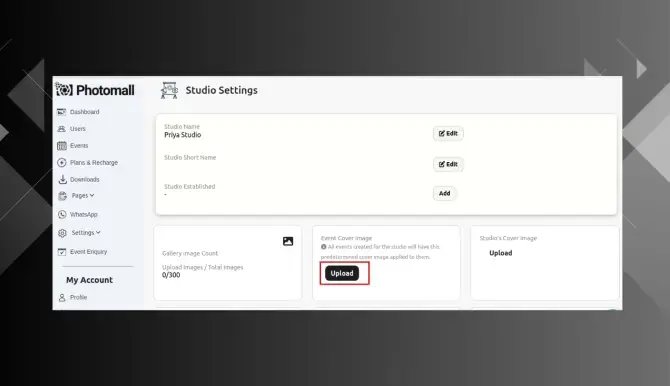Click the Event Enquiry icon

(x=62, y=252)
